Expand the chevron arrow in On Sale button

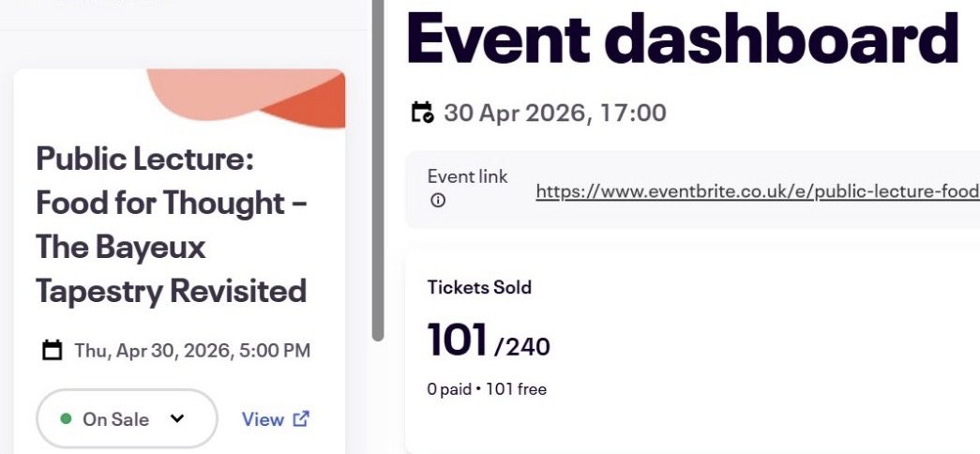[x=177, y=419]
